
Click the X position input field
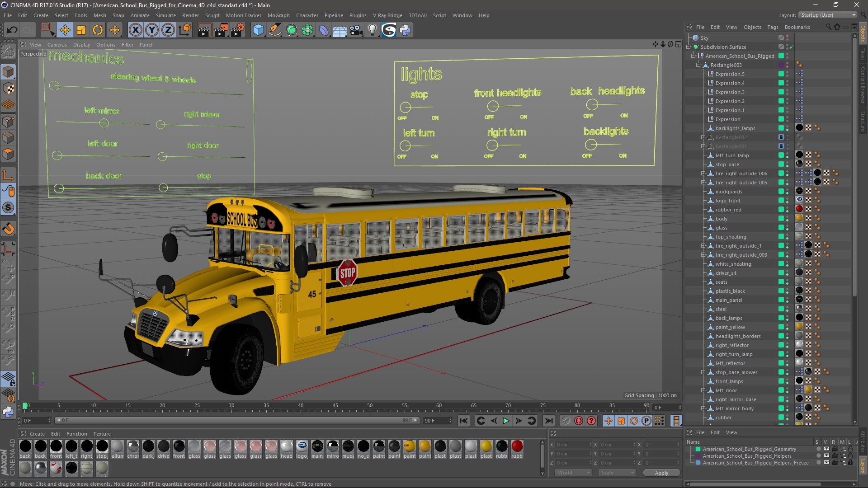pos(573,445)
